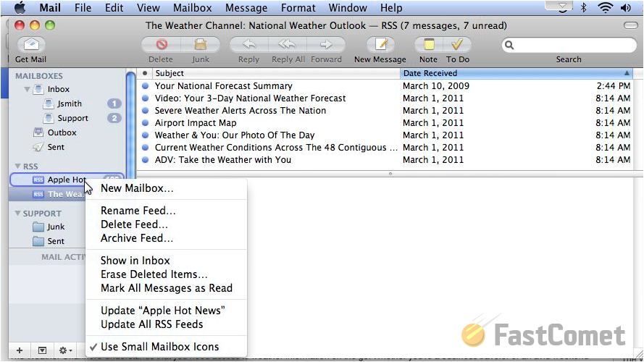
Task: Click the Delete toolbar icon
Action: tap(162, 44)
